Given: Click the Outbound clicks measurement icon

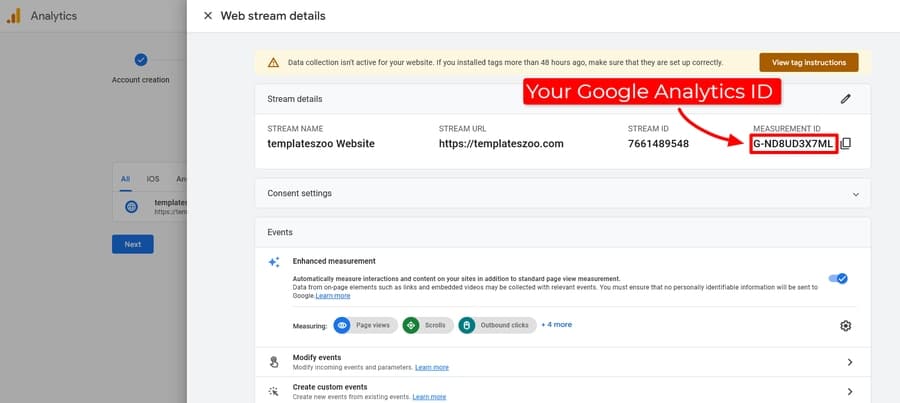Looking at the screenshot, I should click(x=467, y=326).
